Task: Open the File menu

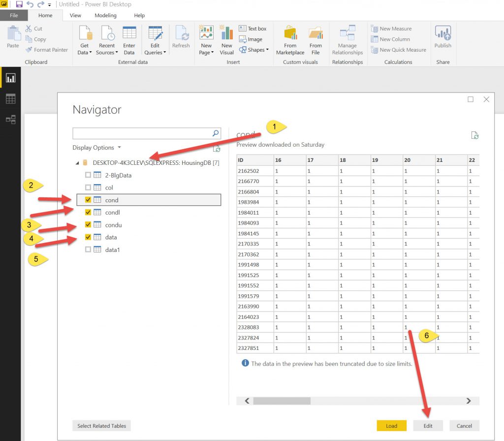Action: [x=14, y=15]
